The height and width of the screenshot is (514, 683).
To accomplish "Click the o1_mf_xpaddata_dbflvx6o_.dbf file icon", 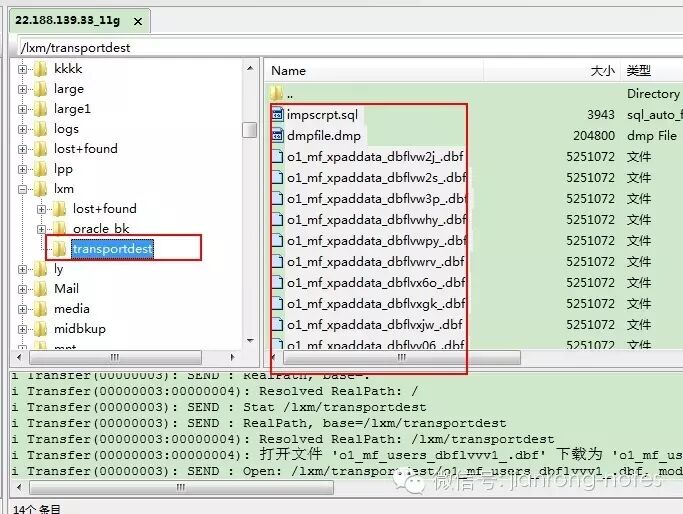I will 277,282.
